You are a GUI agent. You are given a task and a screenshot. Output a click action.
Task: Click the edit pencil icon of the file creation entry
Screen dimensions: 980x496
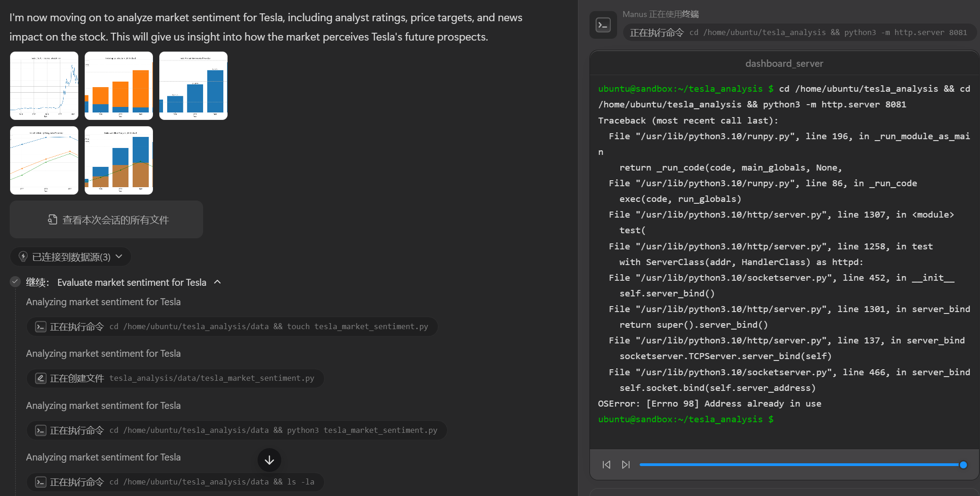click(x=41, y=378)
